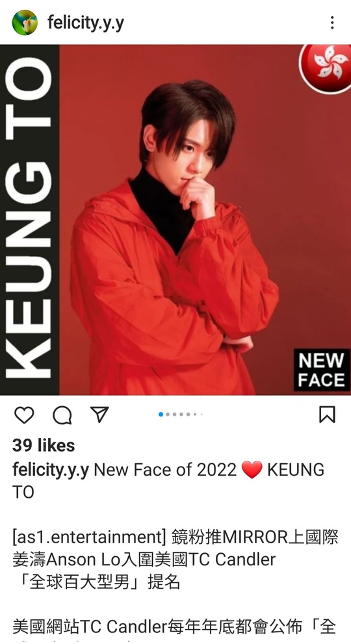Screen dimensions: 351x644
Task: Save the post with the bookmark icon
Action: pos(327,415)
